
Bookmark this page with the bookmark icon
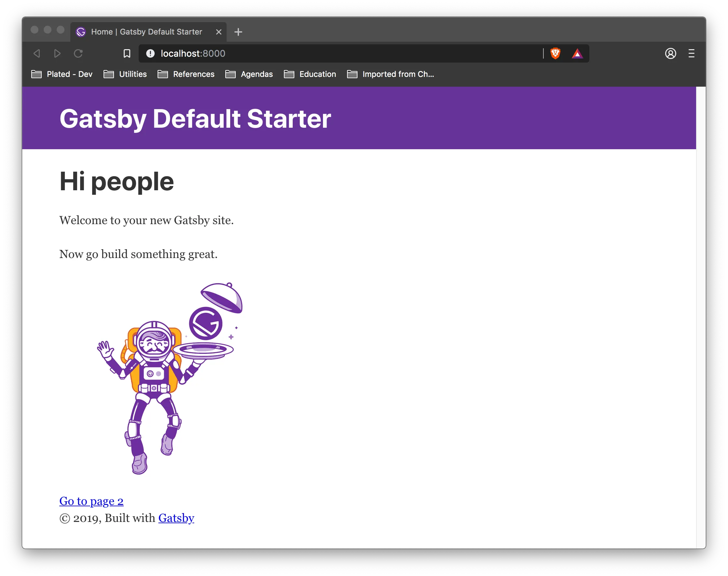(x=127, y=53)
